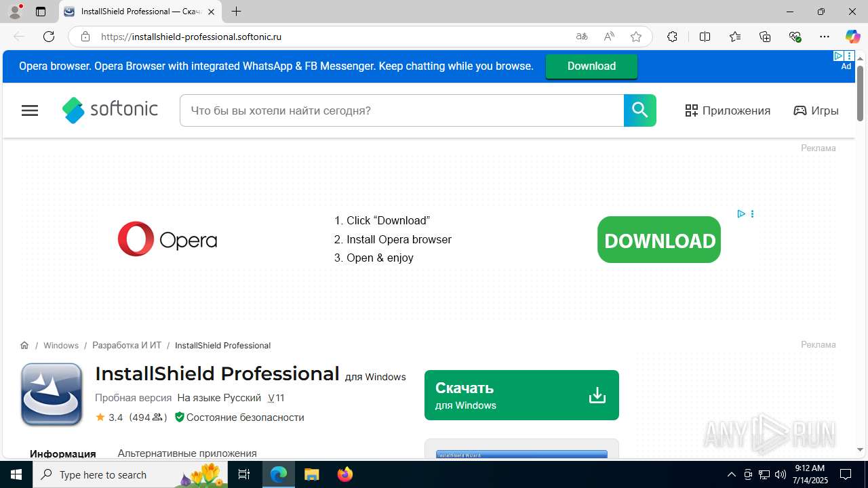Refresh the current page
The height and width of the screenshot is (488, 868).
point(49,37)
